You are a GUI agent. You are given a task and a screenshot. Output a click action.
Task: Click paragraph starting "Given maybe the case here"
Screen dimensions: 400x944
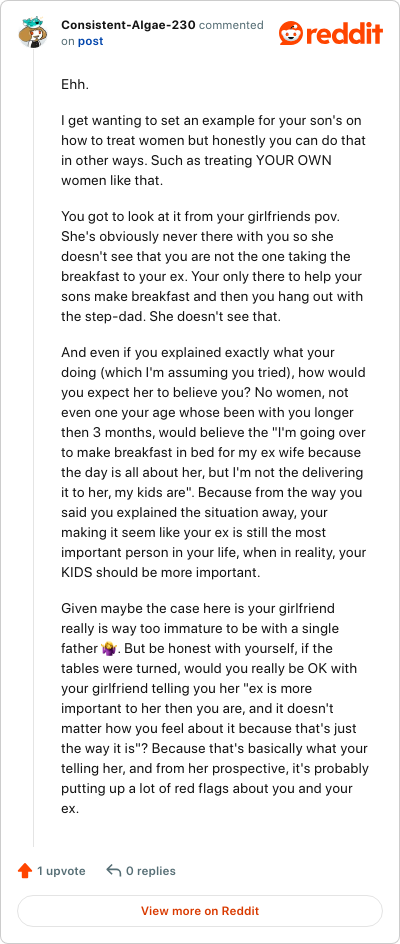tap(215, 708)
